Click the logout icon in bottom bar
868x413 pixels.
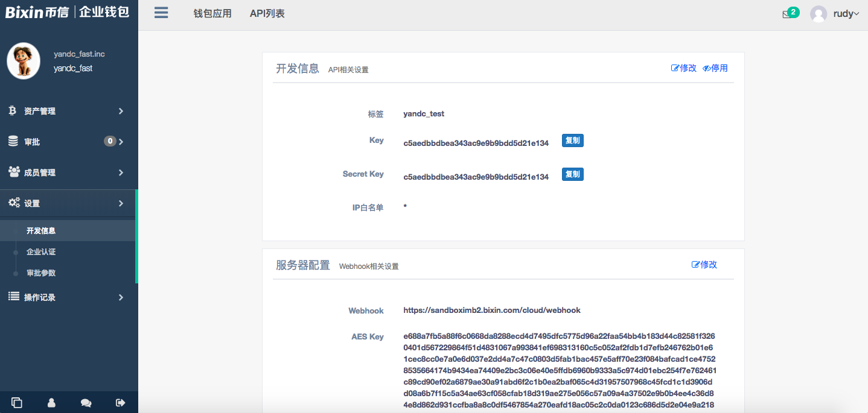click(x=120, y=403)
